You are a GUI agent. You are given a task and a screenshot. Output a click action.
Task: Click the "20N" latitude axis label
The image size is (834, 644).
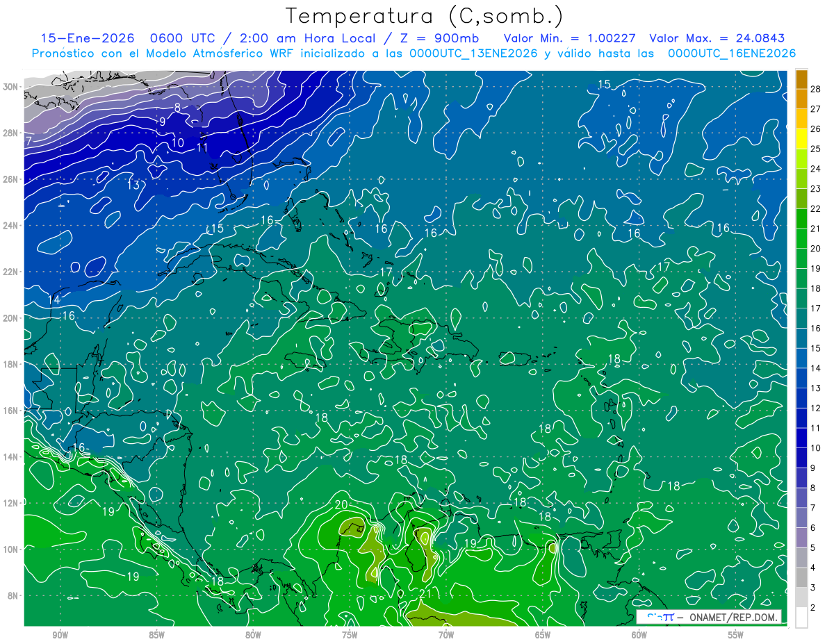(12, 317)
